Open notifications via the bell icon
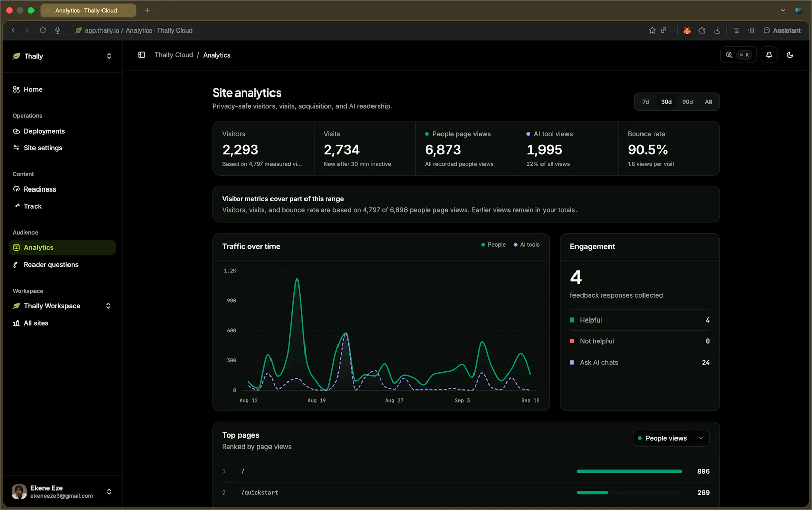Screen dimensions: 812x510 [769, 55]
